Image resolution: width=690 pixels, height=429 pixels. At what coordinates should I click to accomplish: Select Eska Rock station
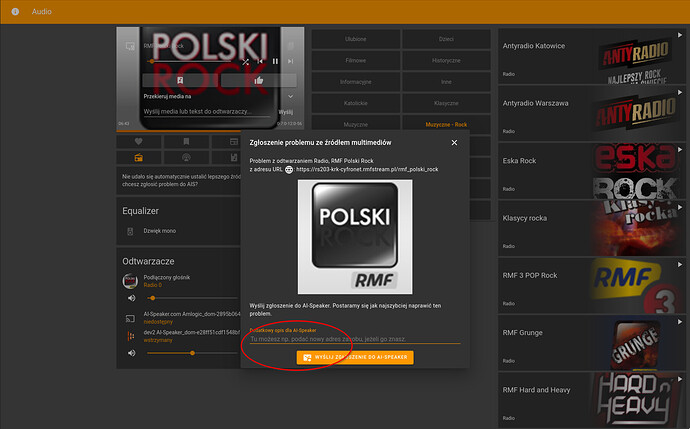[591, 171]
